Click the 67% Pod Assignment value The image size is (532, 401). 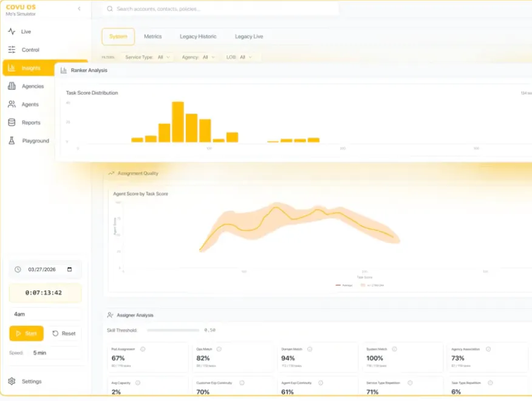click(x=118, y=358)
